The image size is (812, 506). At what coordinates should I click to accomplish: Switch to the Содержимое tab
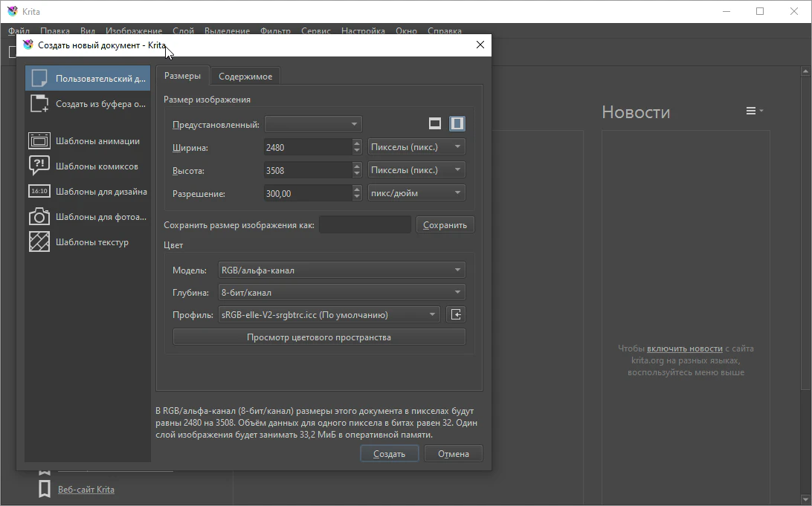click(245, 76)
